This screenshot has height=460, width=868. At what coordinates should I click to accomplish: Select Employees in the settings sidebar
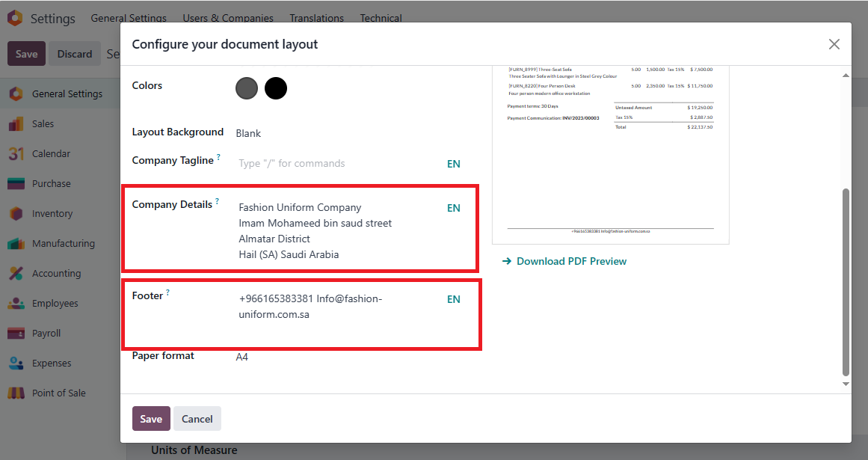tap(55, 304)
